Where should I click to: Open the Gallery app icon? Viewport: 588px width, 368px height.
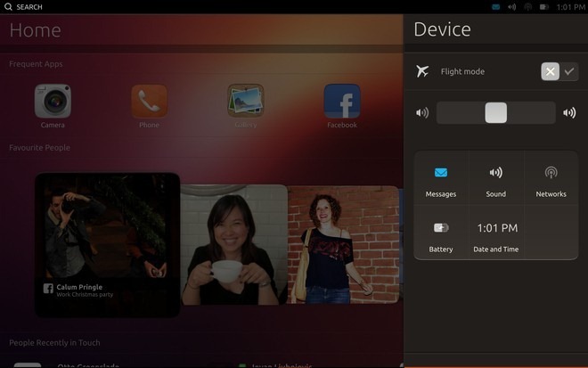pyautogui.click(x=246, y=101)
